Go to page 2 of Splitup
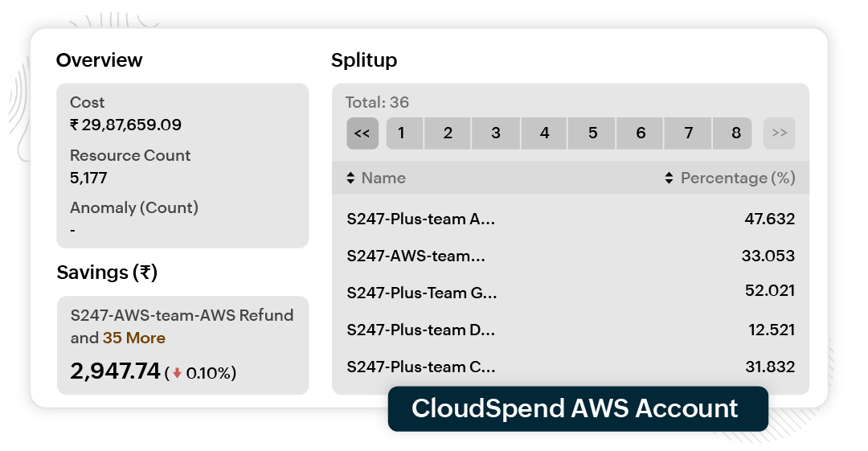 448,133
